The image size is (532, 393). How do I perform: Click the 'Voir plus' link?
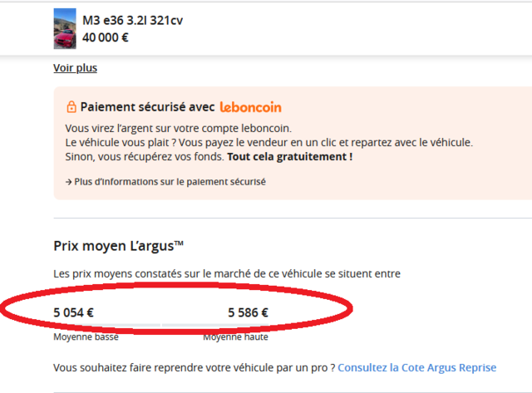click(76, 68)
